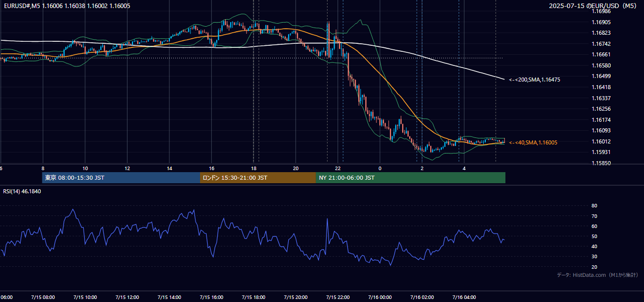644x302 pixels.
Task: Click price axis value 1.16418
Action: click(x=601, y=87)
